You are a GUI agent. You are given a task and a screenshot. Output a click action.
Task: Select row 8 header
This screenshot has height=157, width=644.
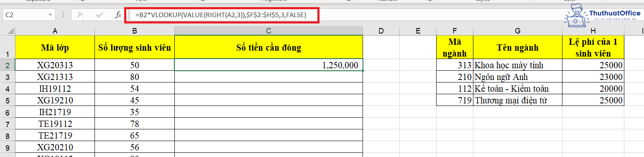click(x=8, y=135)
